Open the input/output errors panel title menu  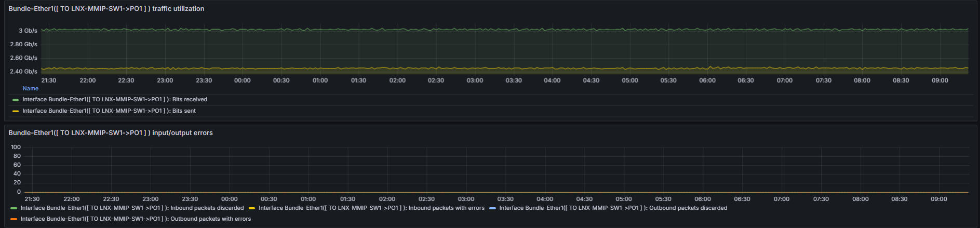click(x=111, y=133)
